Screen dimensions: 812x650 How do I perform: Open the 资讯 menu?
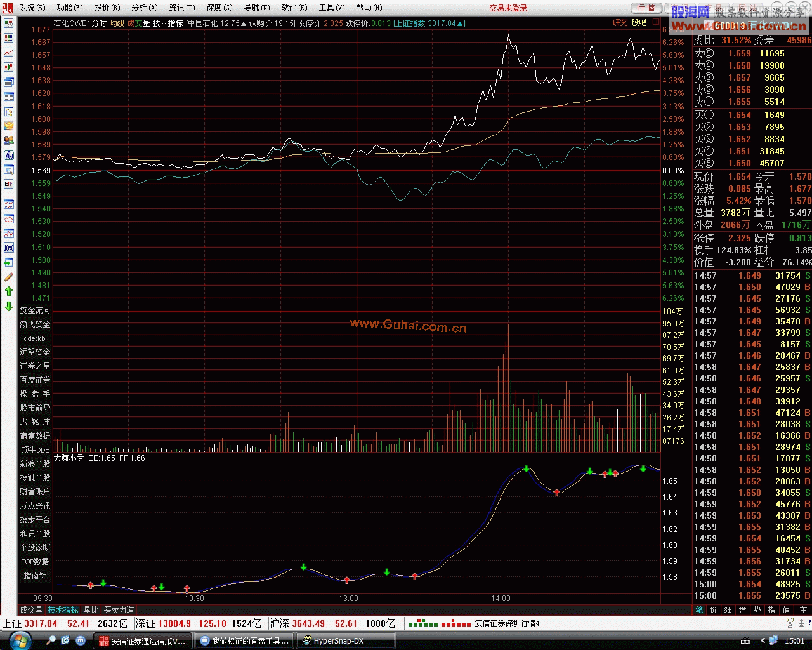coord(182,8)
